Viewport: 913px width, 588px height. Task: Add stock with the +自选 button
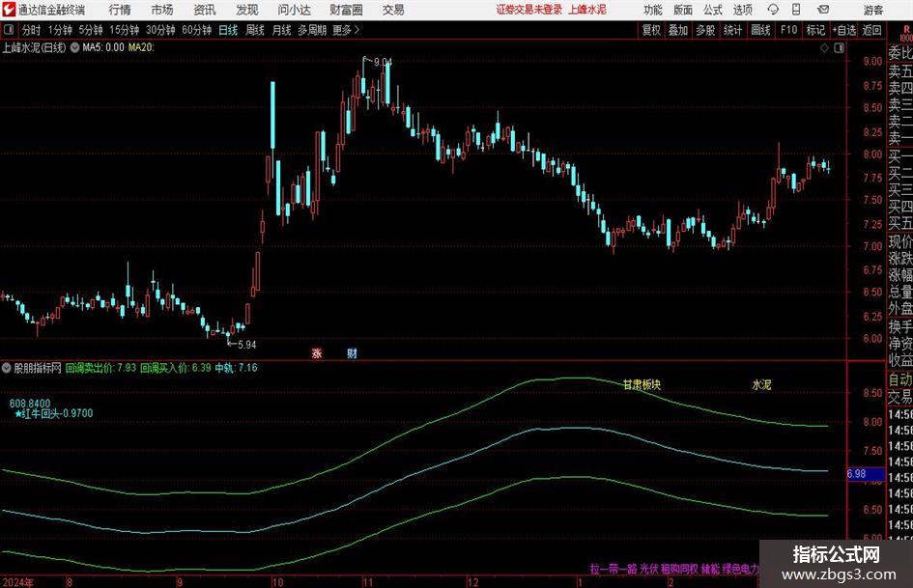coord(844,30)
